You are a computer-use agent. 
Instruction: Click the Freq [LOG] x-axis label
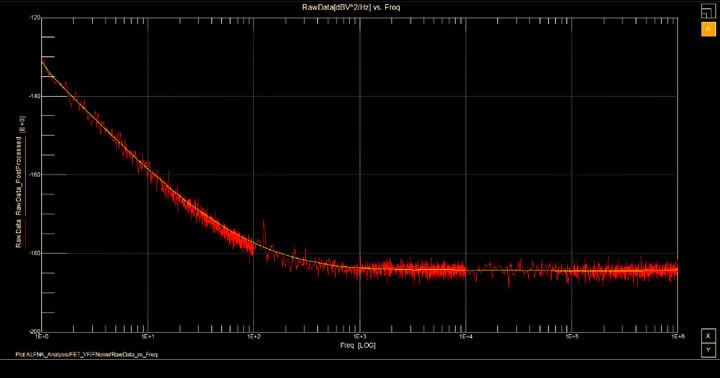click(x=358, y=345)
